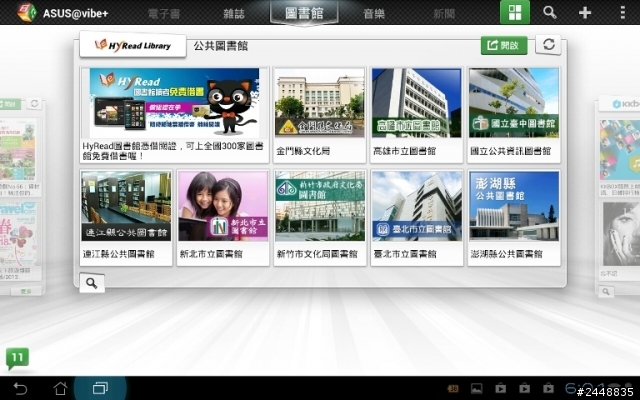Switch to the 音樂 tab
Image resolution: width=640 pixels, height=400 pixels.
point(374,14)
